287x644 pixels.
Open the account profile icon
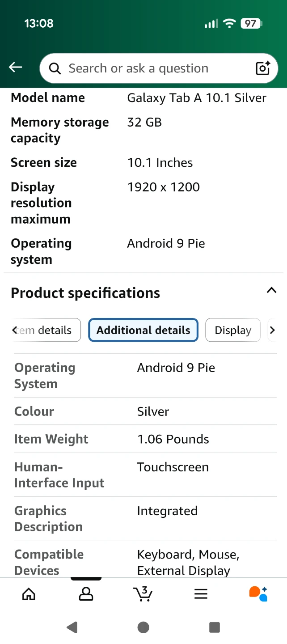click(86, 594)
